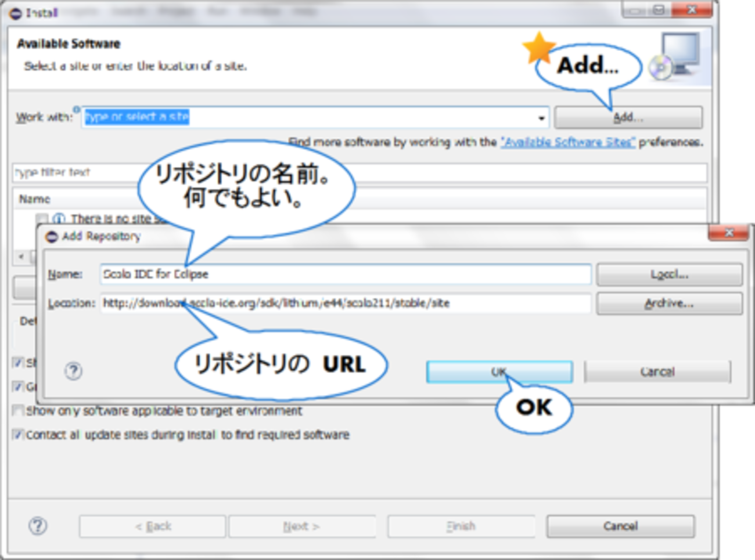Click the Finish wizard button

[461, 526]
